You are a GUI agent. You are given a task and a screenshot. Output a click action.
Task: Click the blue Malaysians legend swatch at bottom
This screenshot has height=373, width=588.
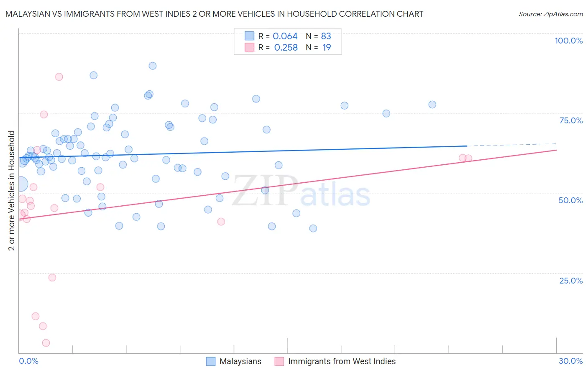click(211, 361)
